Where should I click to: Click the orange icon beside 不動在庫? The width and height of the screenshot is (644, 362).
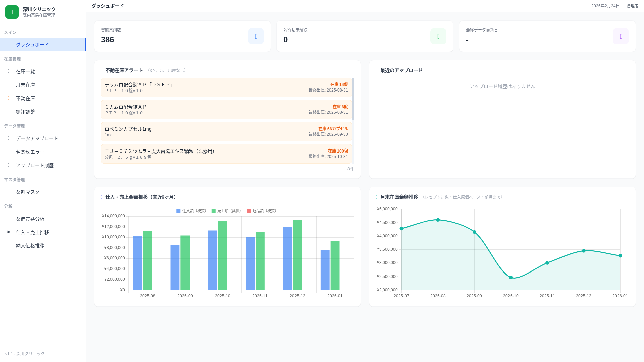[9, 98]
